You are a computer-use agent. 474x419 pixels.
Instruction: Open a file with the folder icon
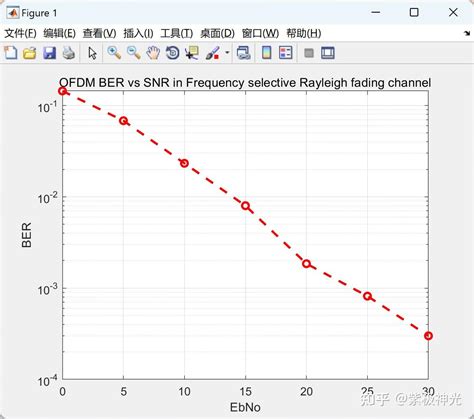(x=30, y=53)
